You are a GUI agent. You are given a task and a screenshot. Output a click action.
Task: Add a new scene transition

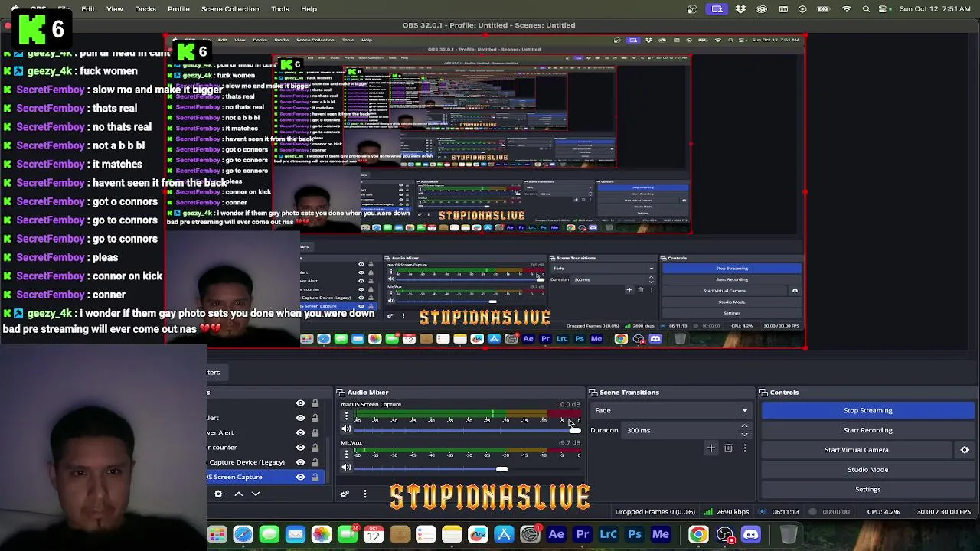coord(711,448)
